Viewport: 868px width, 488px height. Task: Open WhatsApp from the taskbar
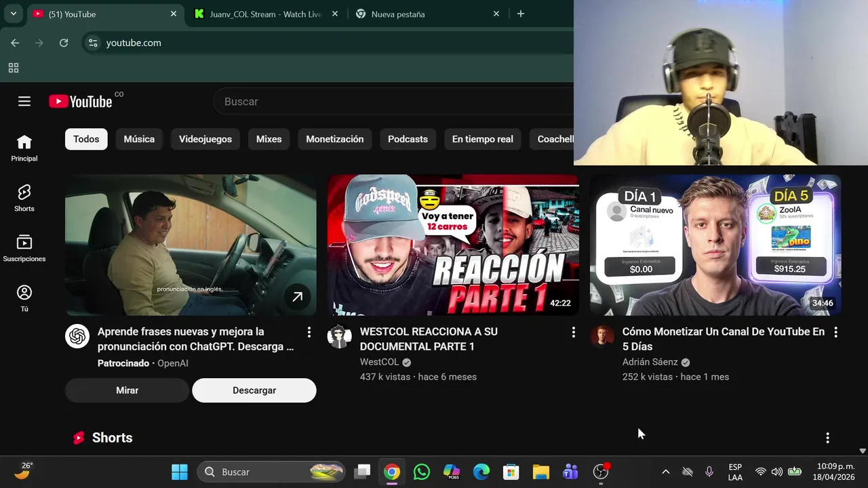click(x=422, y=472)
